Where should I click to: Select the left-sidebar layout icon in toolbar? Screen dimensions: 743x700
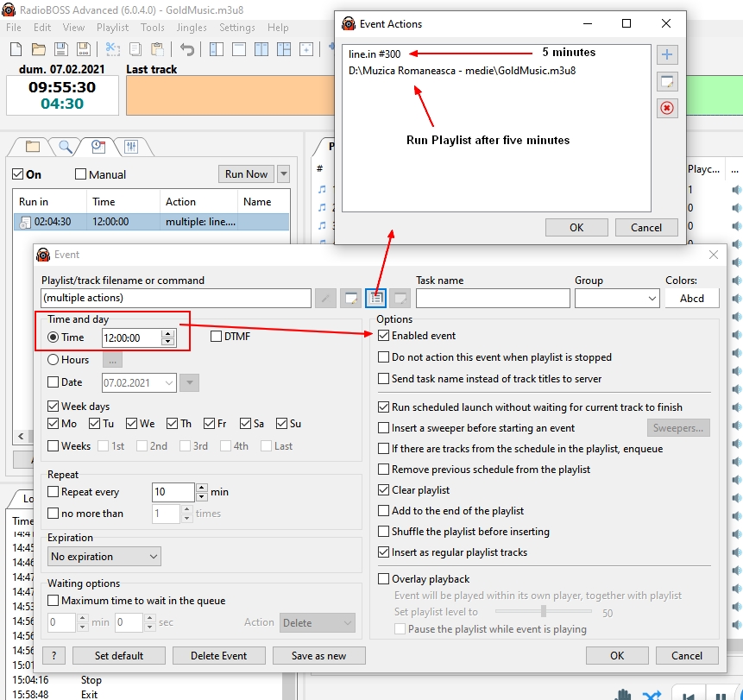coord(216,49)
